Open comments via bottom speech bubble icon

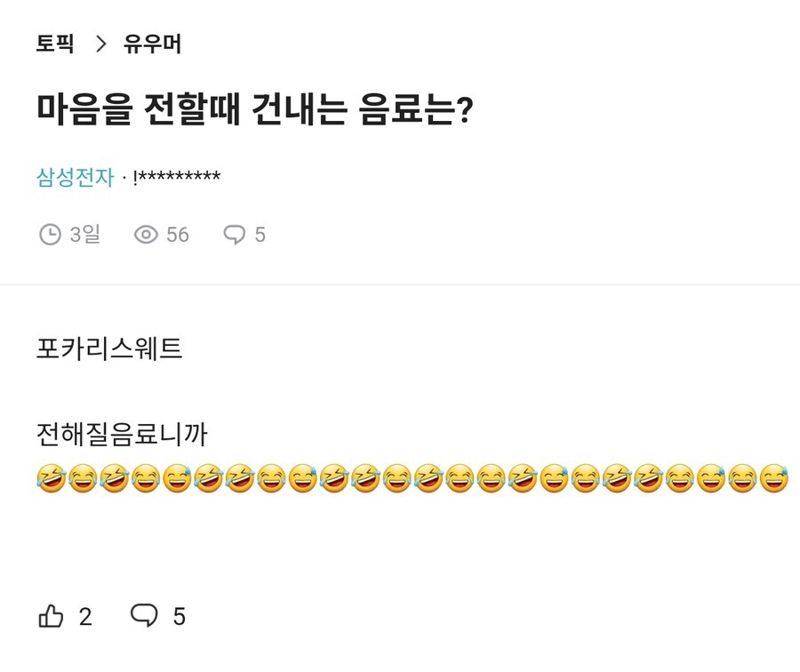tap(144, 615)
